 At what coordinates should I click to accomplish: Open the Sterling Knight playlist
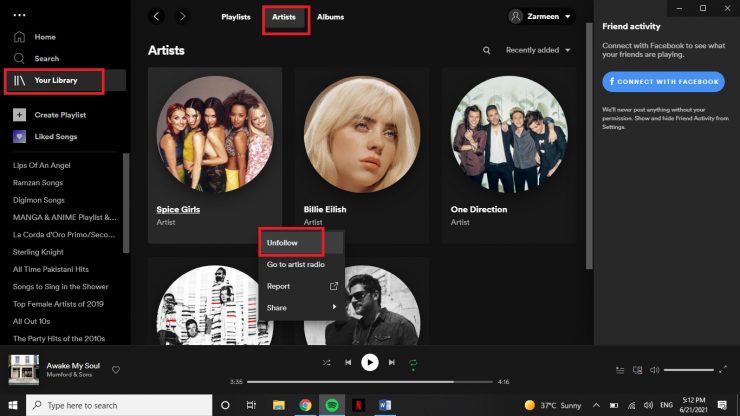point(38,252)
